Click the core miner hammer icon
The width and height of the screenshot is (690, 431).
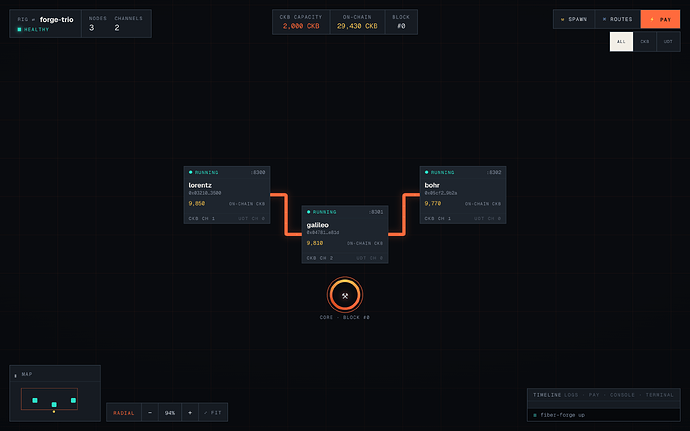pos(345,295)
